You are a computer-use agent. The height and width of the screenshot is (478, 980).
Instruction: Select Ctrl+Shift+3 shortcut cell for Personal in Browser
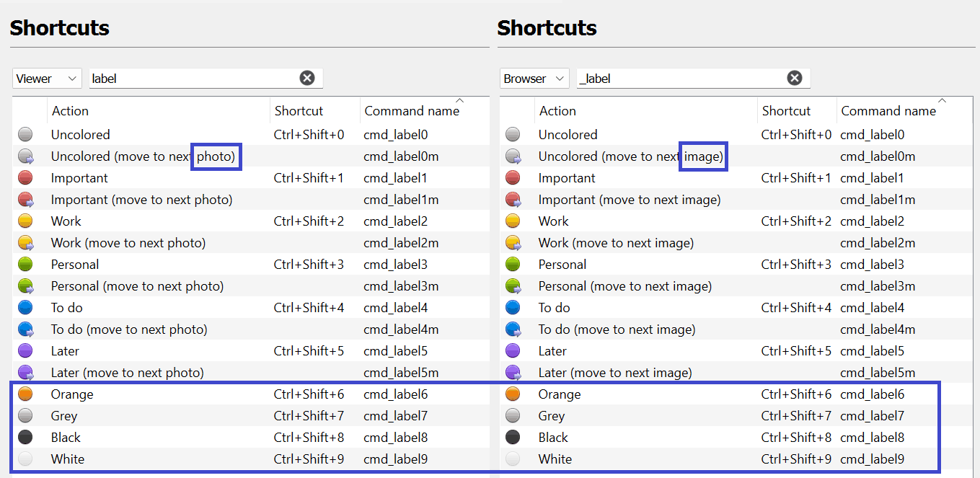(x=796, y=265)
